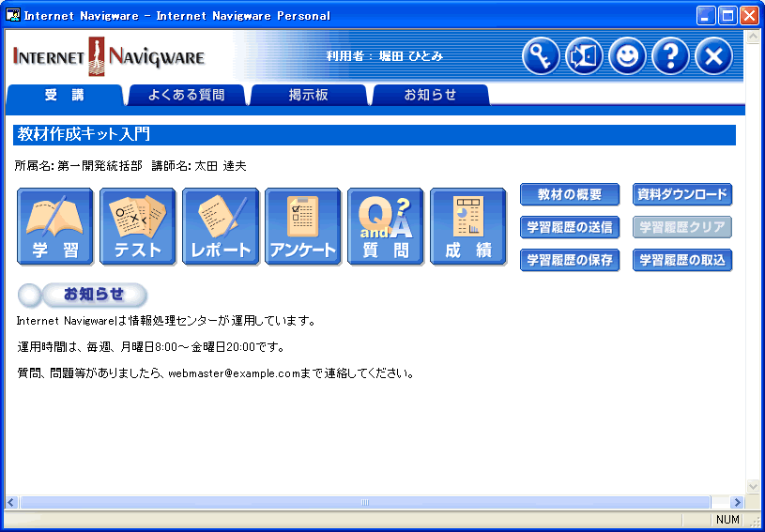Open the テスト (test) icon
Viewport: 765px width, 532px height.
click(x=138, y=227)
